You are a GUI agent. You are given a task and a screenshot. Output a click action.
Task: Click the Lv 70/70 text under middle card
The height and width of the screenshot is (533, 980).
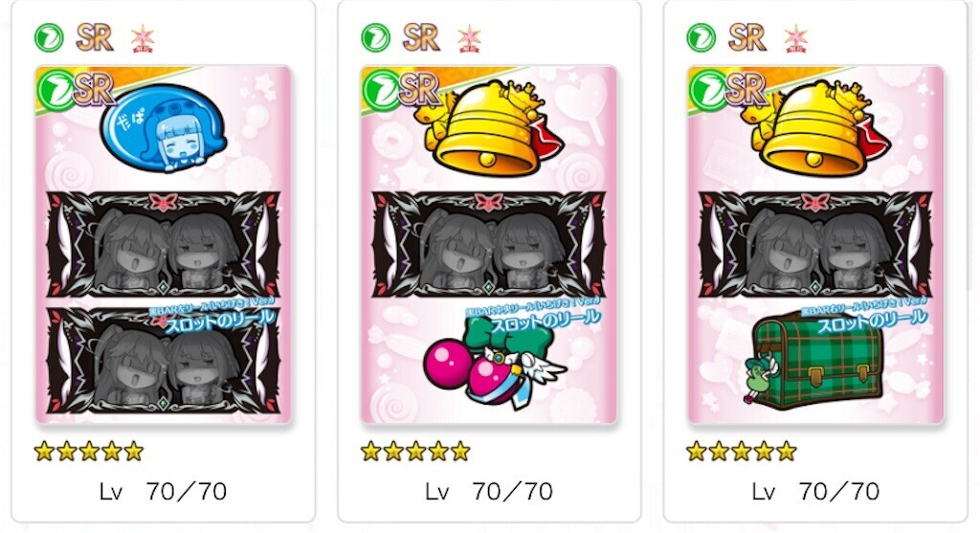(489, 492)
